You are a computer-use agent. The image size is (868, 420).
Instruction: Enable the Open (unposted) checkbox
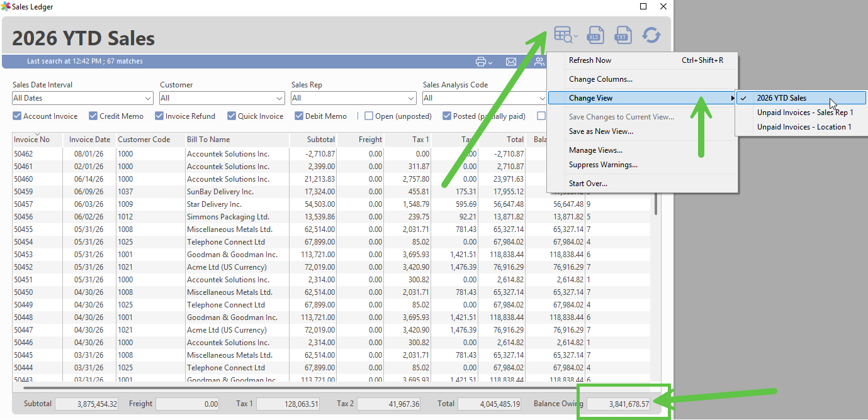point(369,116)
